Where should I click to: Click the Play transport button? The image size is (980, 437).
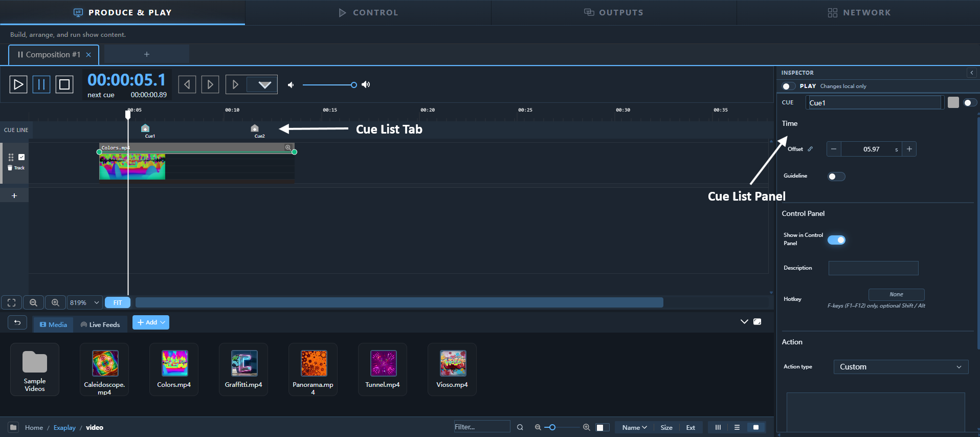click(x=18, y=84)
